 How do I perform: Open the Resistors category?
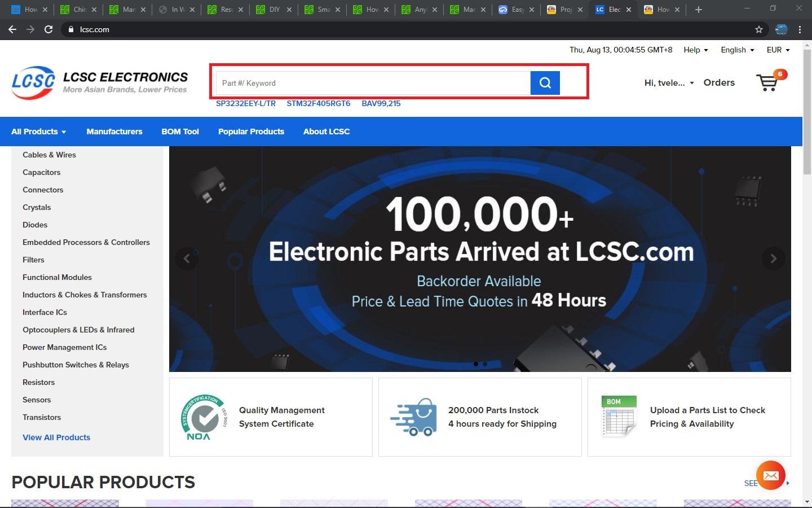click(x=38, y=382)
